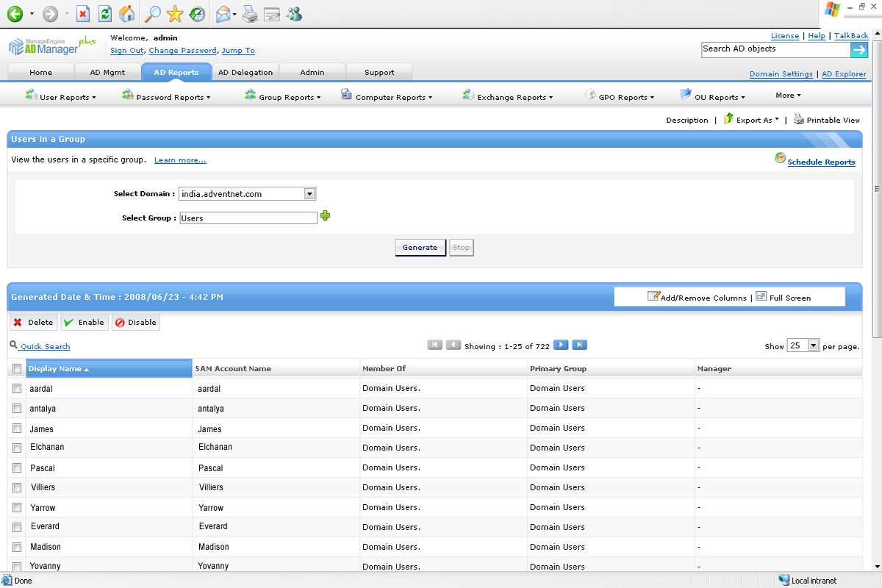Tick the checkbox for user aardal

pos(17,388)
